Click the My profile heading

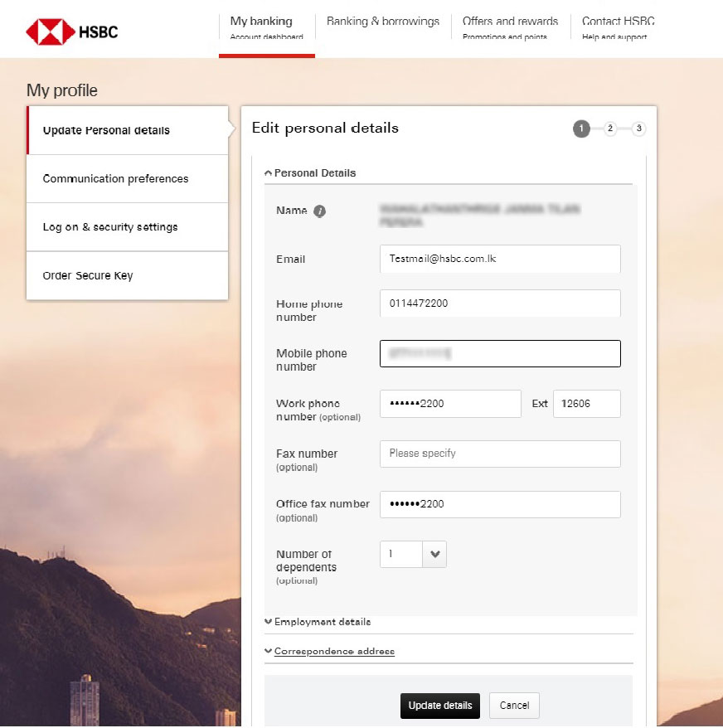click(61, 90)
